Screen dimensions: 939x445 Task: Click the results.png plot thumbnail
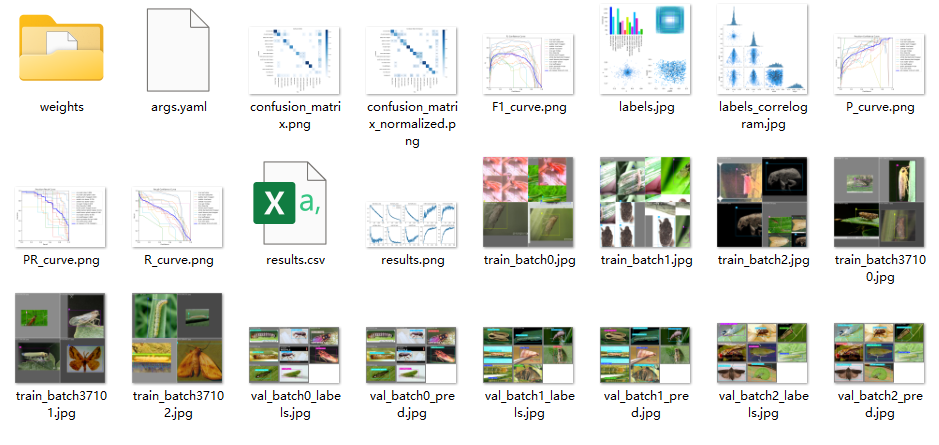tap(411, 225)
